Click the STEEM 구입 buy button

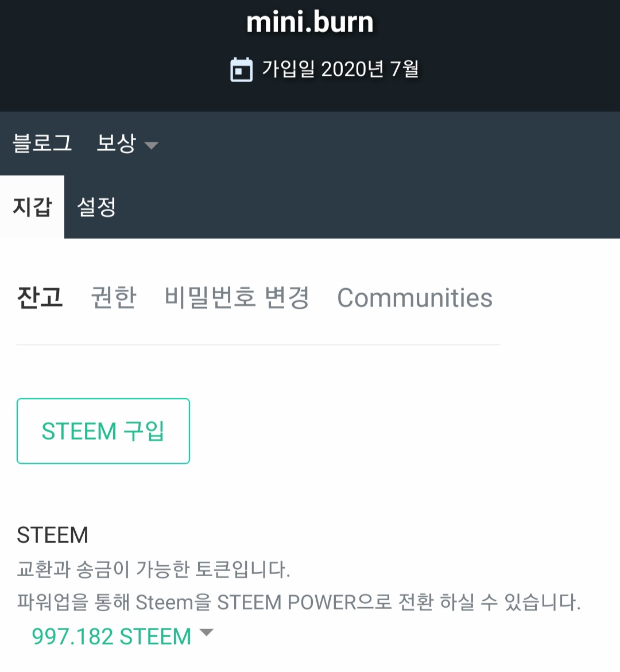coord(103,431)
